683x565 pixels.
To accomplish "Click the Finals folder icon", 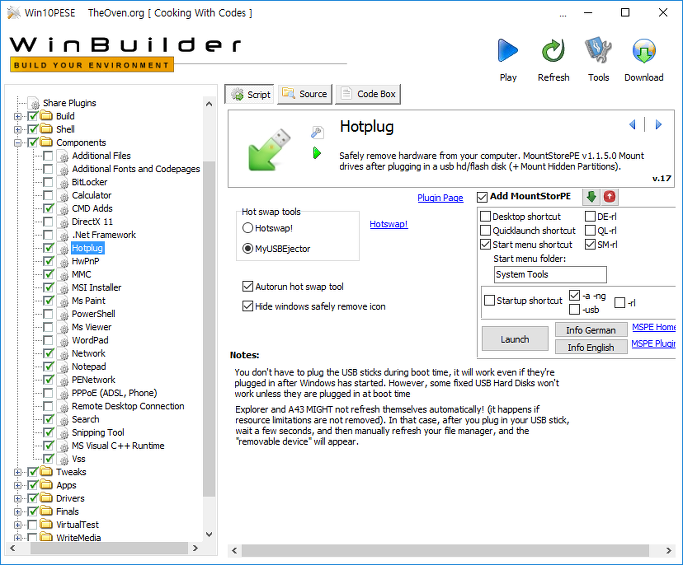I will coord(46,511).
